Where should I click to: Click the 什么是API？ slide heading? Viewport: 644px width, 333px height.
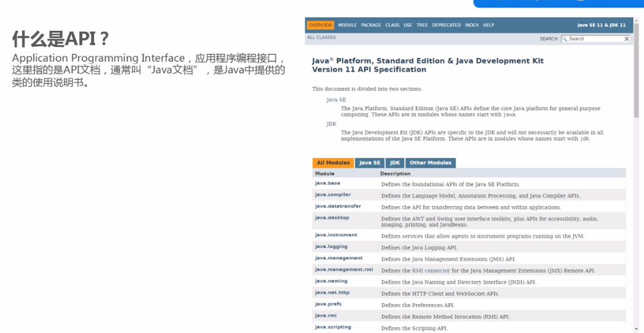pyautogui.click(x=61, y=39)
